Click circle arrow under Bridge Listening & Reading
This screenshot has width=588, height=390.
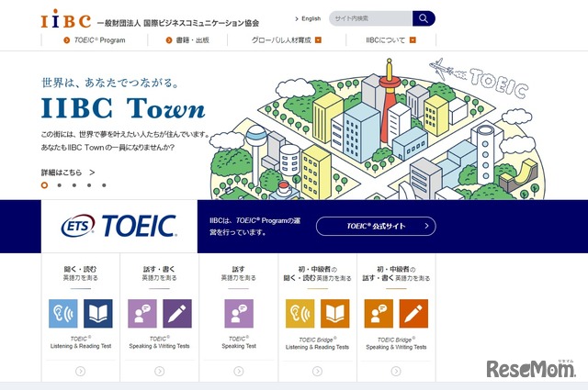317,372
